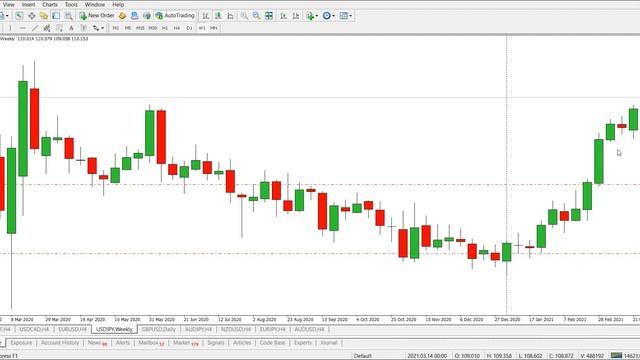Open the Tools menu
Screen dimensions: 640x360
pyautogui.click(x=71, y=4)
